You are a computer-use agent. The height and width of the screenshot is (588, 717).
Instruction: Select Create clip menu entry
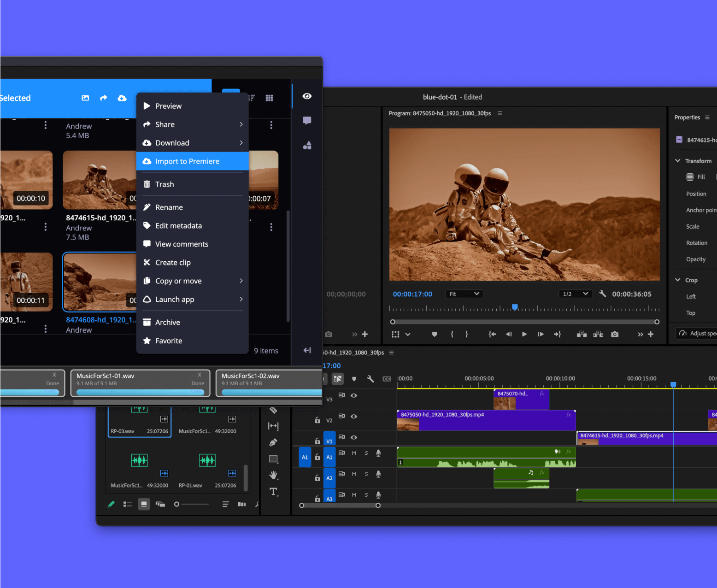pyautogui.click(x=192, y=263)
